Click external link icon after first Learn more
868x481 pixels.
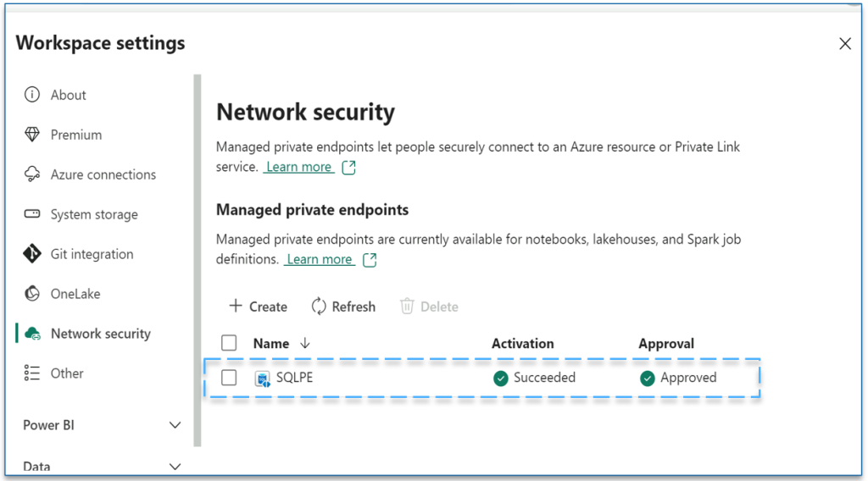pos(348,167)
